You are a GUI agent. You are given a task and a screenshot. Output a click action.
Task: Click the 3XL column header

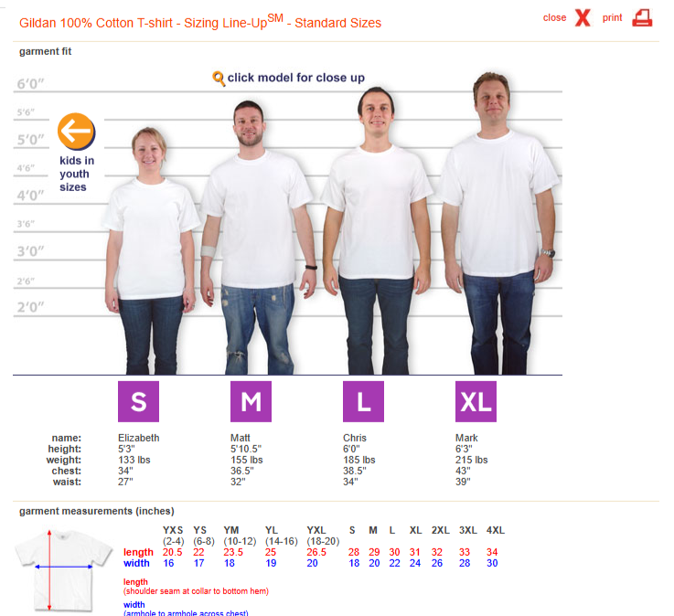[x=468, y=530]
